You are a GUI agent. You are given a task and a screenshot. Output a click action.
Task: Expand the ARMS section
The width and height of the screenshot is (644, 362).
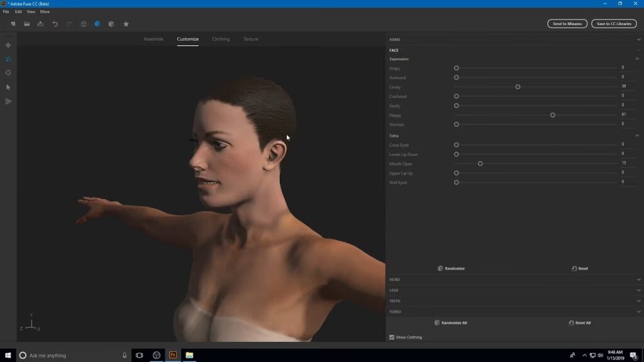638,40
